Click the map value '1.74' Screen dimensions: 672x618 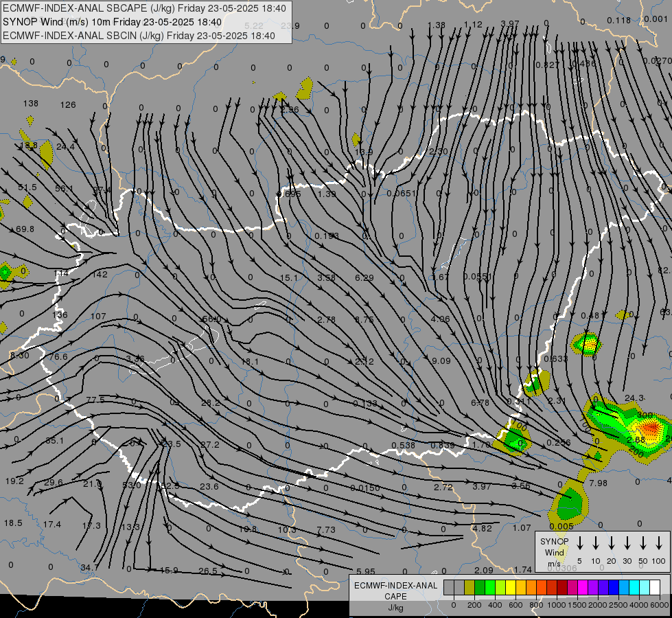[x=523, y=569]
